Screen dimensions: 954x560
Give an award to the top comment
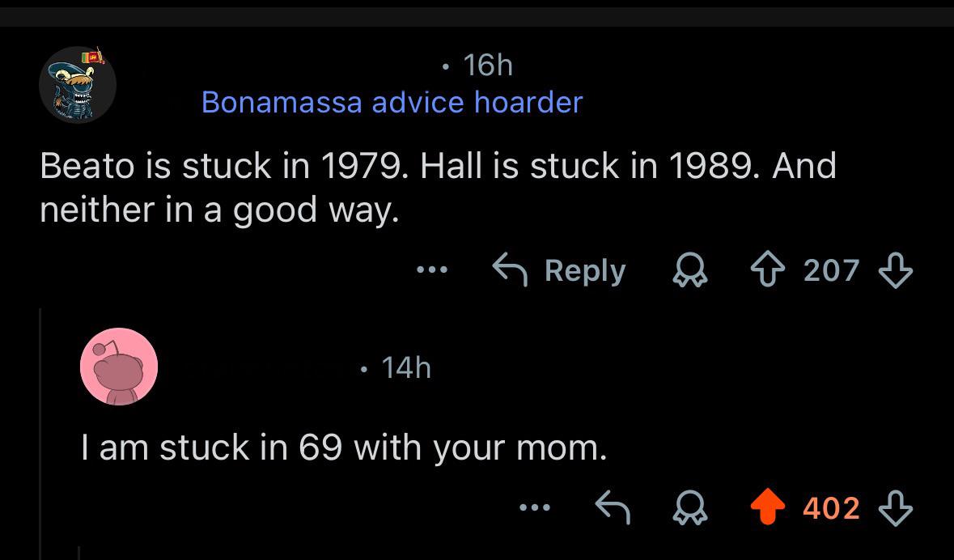pos(690,270)
